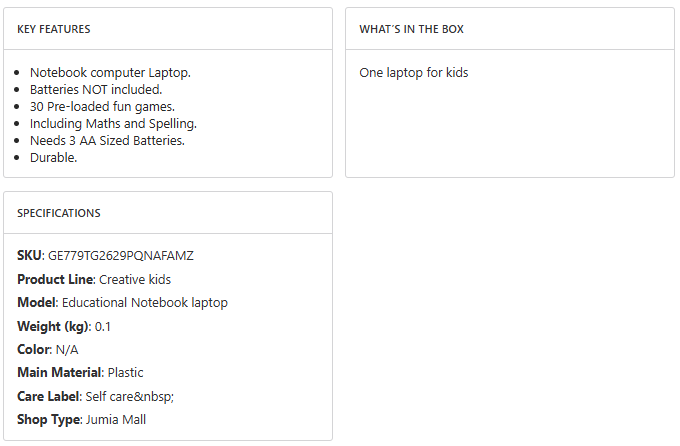Select the Main Material "Plastic" value
Image resolution: width=680 pixels, height=446 pixels.
click(x=126, y=373)
